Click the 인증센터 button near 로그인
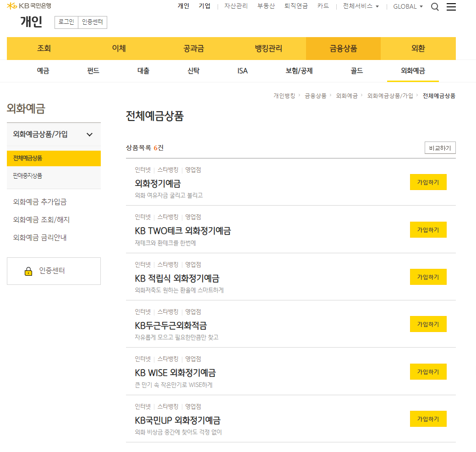This screenshot has height=452, width=476. coord(93,22)
